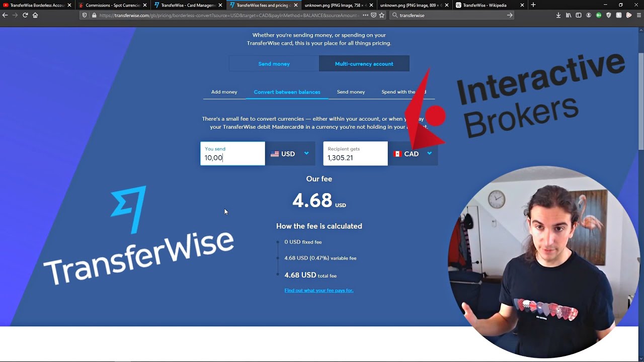Screen dimensions: 644x362
Task: Open the Send money sub-tab
Action: pos(351,92)
